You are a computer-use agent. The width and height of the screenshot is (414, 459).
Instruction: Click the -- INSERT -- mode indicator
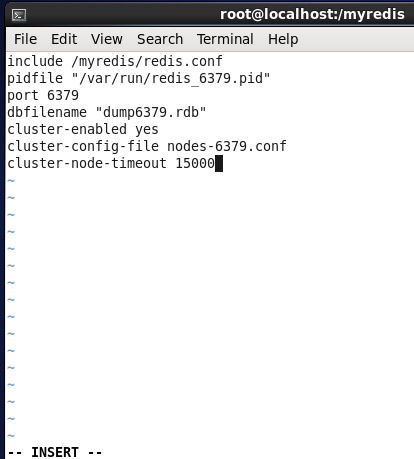click(55, 452)
